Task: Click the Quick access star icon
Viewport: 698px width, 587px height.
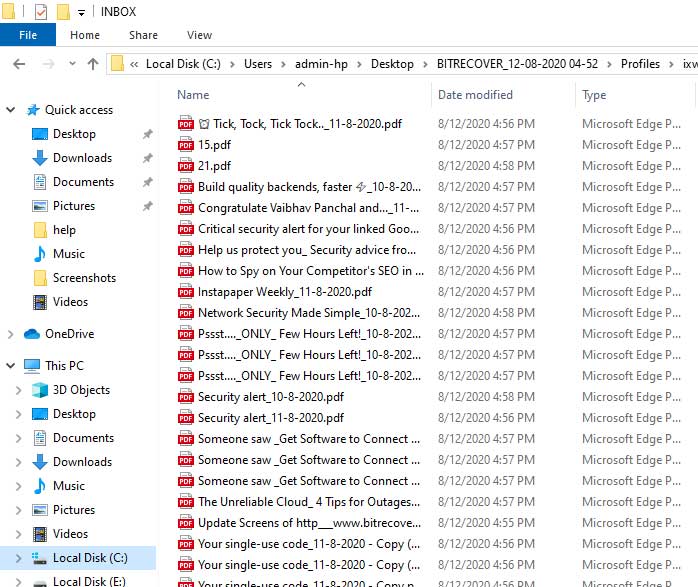Action: click(x=33, y=110)
